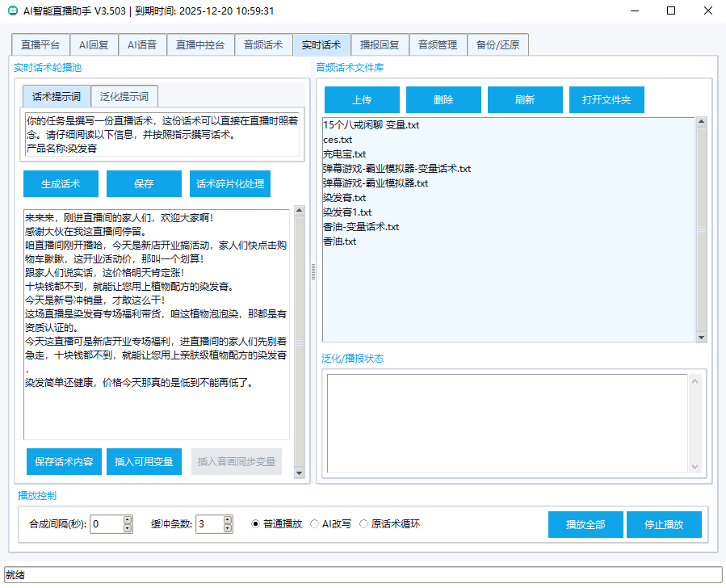
Task: Switch to the 泛化提示词 sub-tab
Action: [x=124, y=95]
